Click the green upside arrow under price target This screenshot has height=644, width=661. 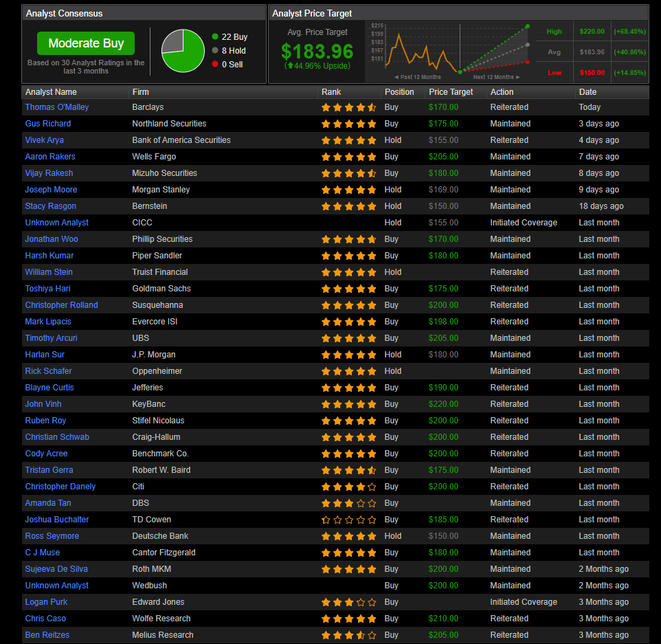291,66
